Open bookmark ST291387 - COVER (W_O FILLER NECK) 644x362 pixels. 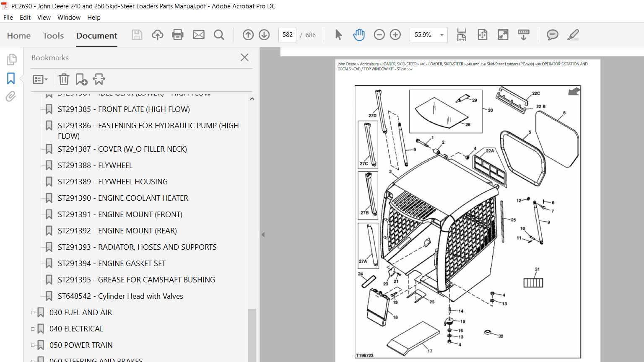(x=122, y=149)
